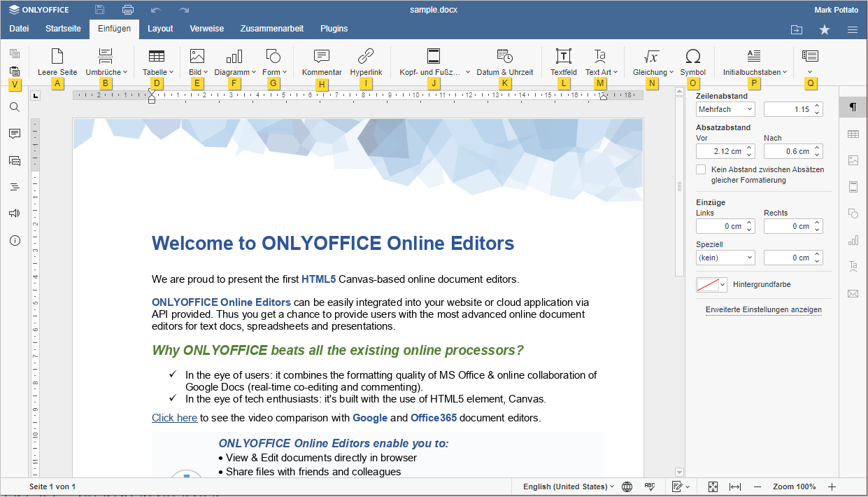Switch to the Layout tab
The height and width of the screenshot is (497, 868).
coord(160,29)
